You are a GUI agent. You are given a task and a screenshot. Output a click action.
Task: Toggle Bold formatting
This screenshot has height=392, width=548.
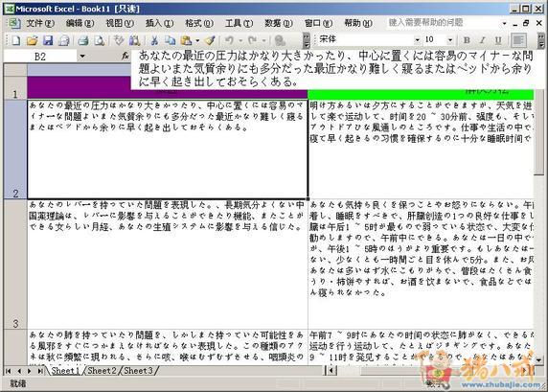467,40
